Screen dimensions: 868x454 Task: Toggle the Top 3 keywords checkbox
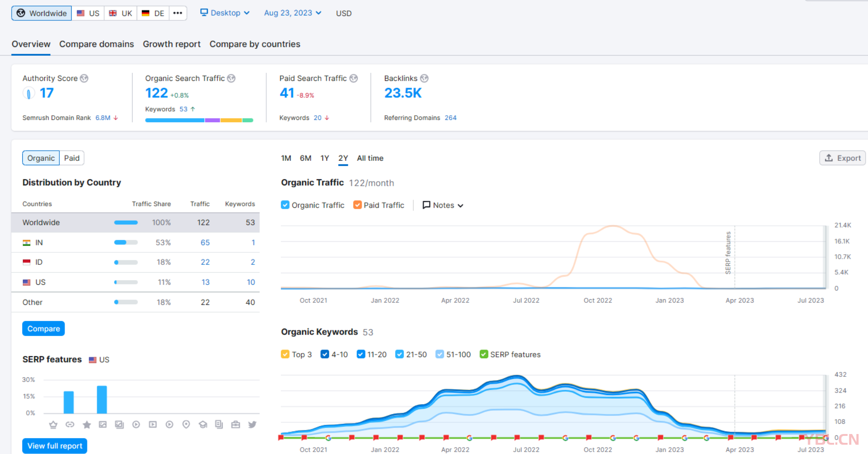click(x=285, y=354)
